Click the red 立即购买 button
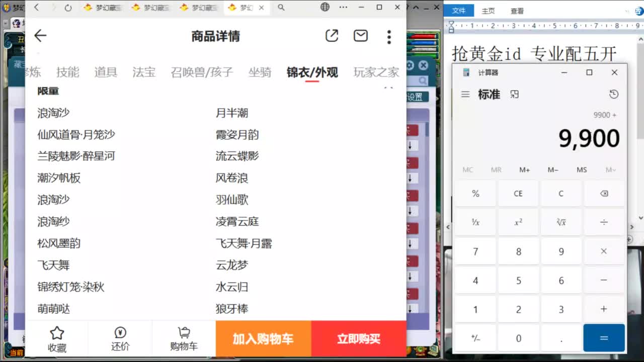644x362 pixels. [358, 339]
